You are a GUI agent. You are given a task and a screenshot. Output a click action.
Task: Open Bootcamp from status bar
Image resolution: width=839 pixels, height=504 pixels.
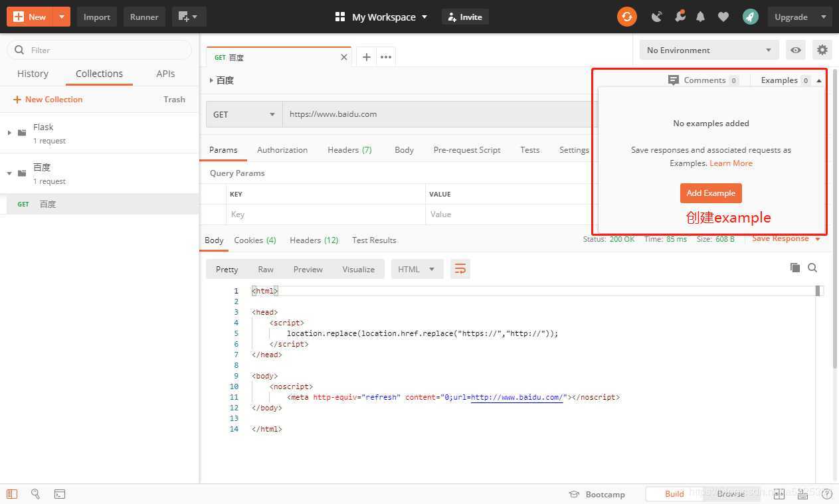coord(597,494)
